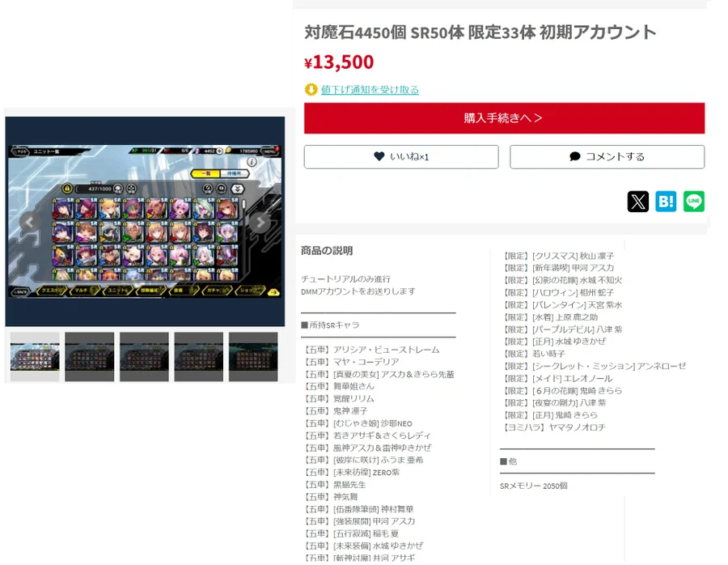
Task: Click the main game screenshot image
Action: tap(145, 222)
